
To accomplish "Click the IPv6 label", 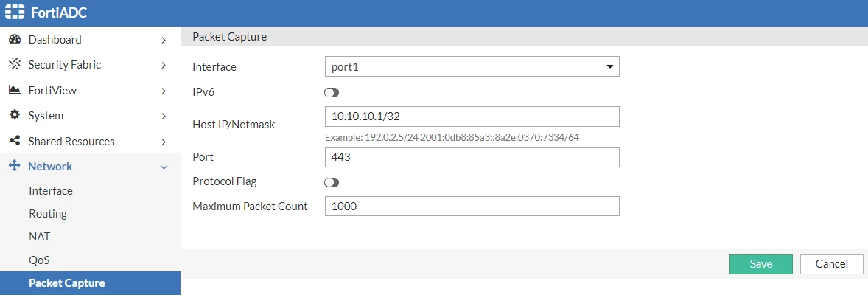I will point(203,92).
